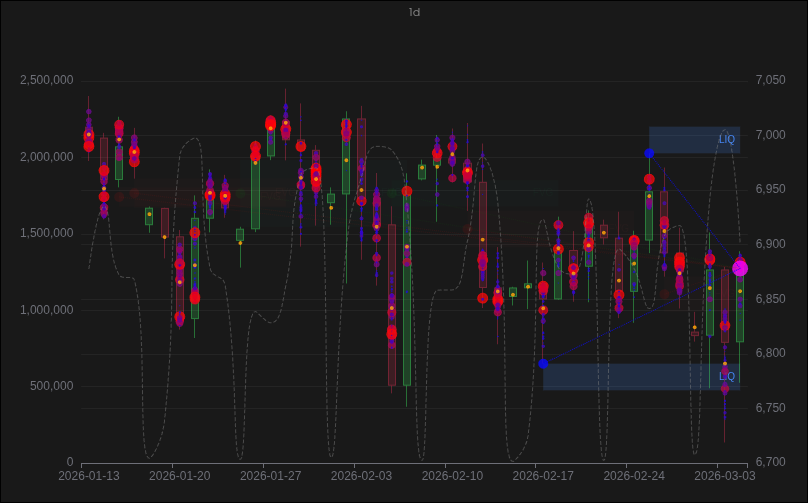This screenshot has height=503, width=808.
Task: Click the 2026-02-03 date label
Action: point(361,476)
